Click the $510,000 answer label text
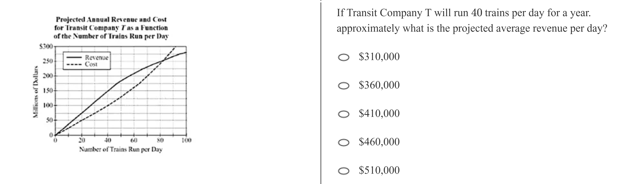 (x=379, y=170)
